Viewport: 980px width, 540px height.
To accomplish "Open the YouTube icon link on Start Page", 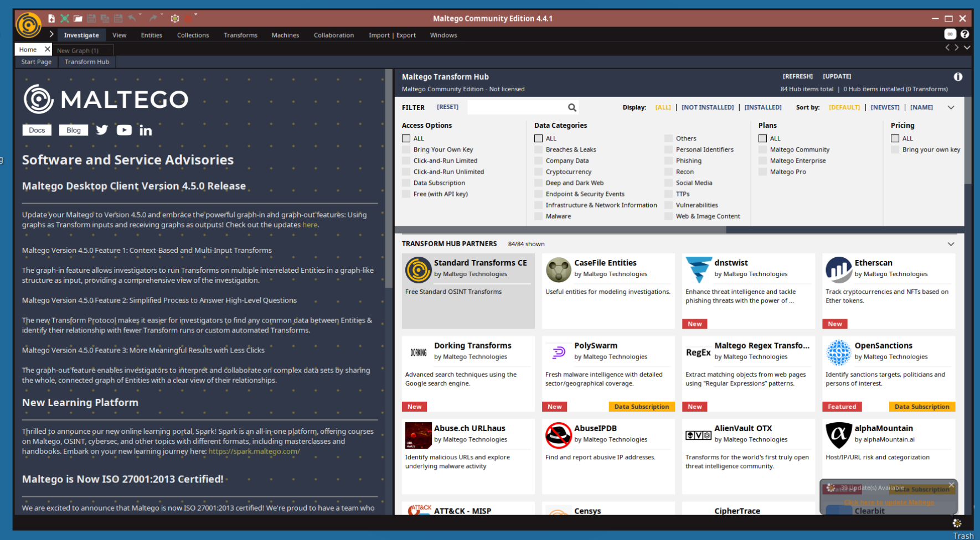I will point(124,130).
